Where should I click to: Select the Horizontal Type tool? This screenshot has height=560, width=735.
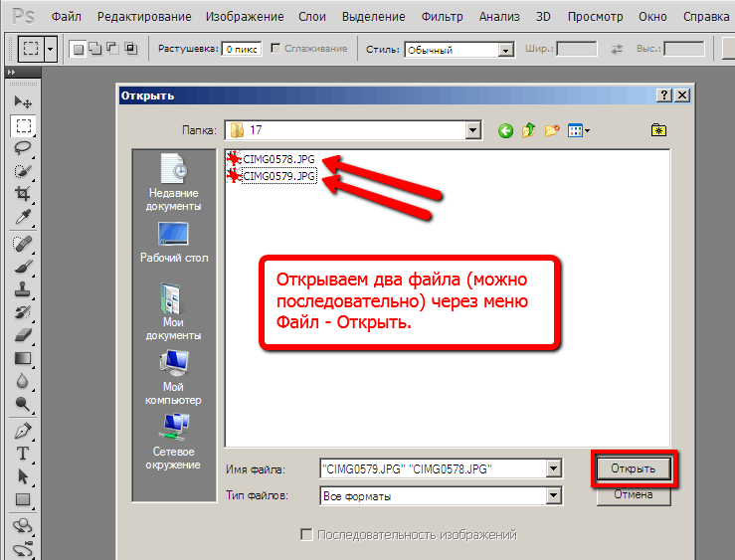(23, 454)
